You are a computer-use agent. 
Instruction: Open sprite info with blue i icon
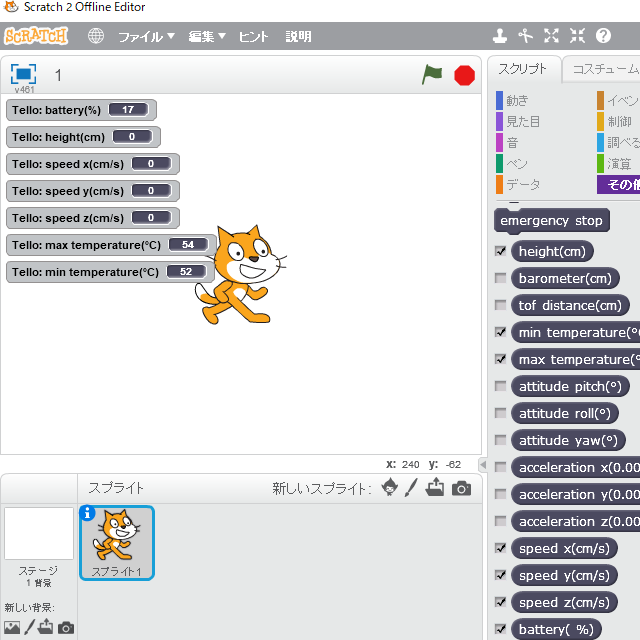[x=87, y=513]
